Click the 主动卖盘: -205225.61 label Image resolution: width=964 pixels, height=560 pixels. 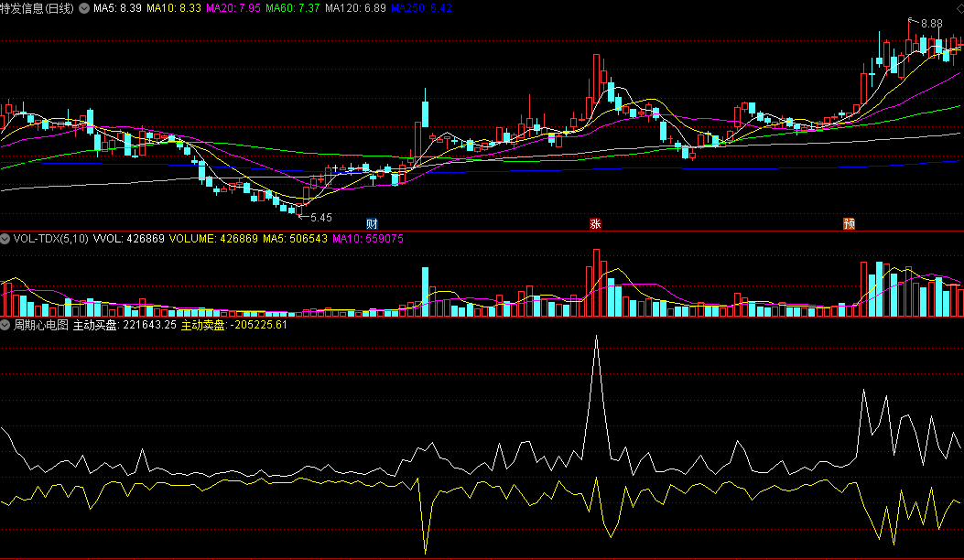tap(234, 325)
